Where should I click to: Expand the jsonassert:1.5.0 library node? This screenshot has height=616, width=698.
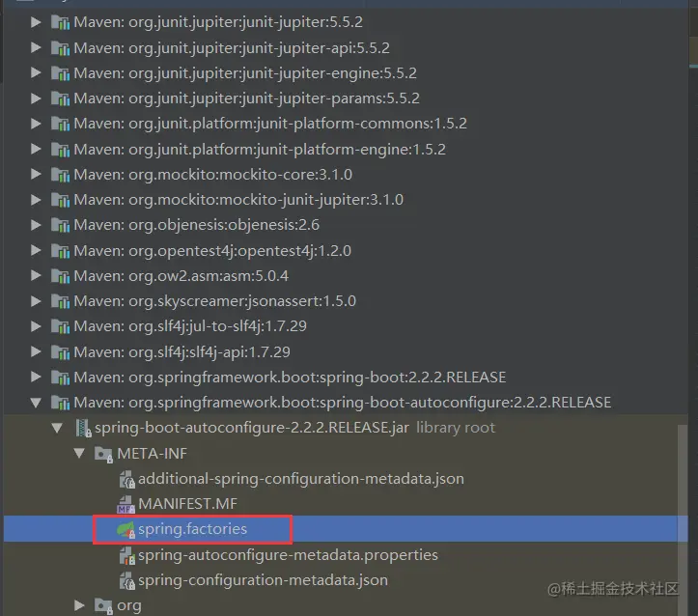pos(36,301)
